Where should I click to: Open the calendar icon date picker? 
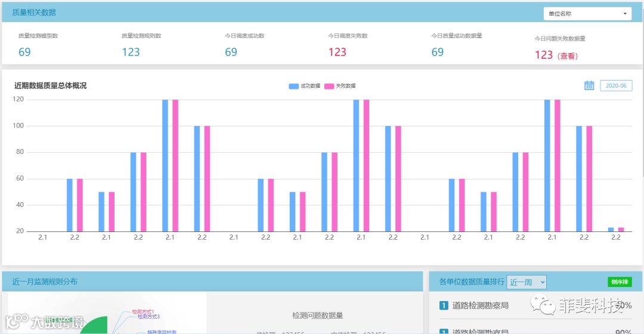tap(589, 85)
